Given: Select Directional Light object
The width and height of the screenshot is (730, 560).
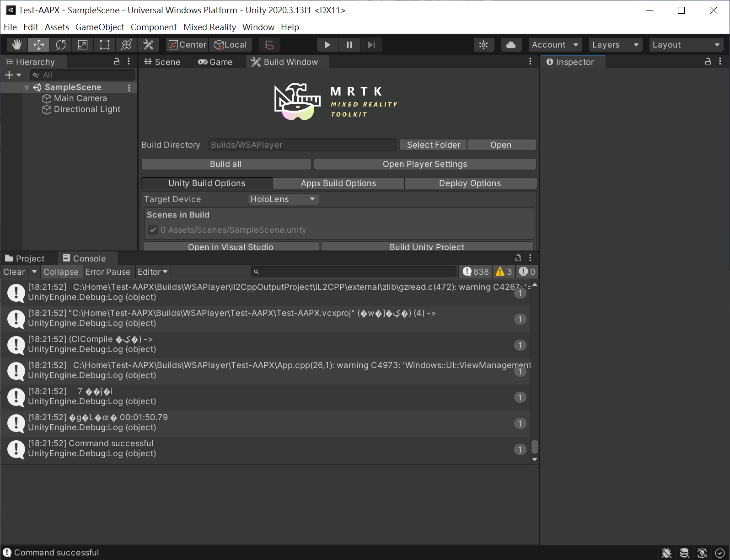Looking at the screenshot, I should pyautogui.click(x=81, y=109).
